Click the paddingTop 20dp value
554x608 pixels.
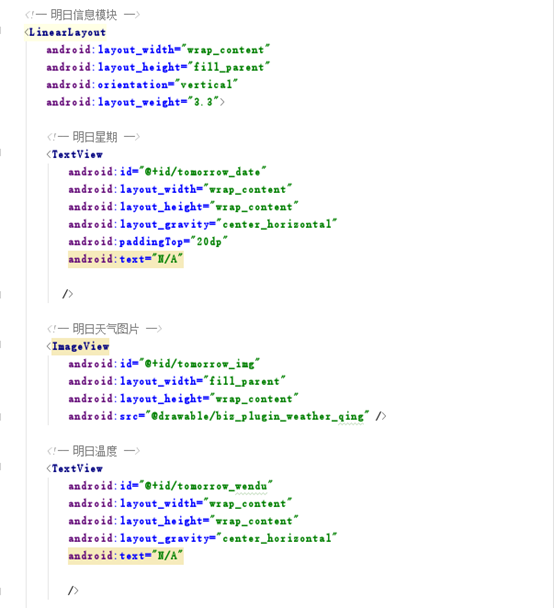(x=209, y=242)
